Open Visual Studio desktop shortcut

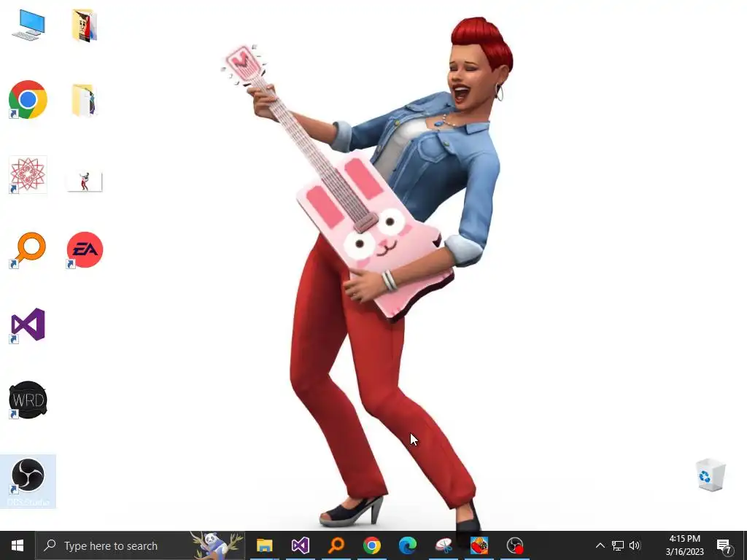coord(28,325)
